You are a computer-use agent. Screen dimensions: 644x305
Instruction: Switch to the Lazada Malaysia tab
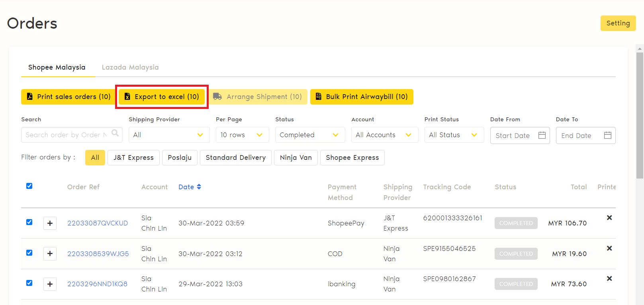click(130, 67)
